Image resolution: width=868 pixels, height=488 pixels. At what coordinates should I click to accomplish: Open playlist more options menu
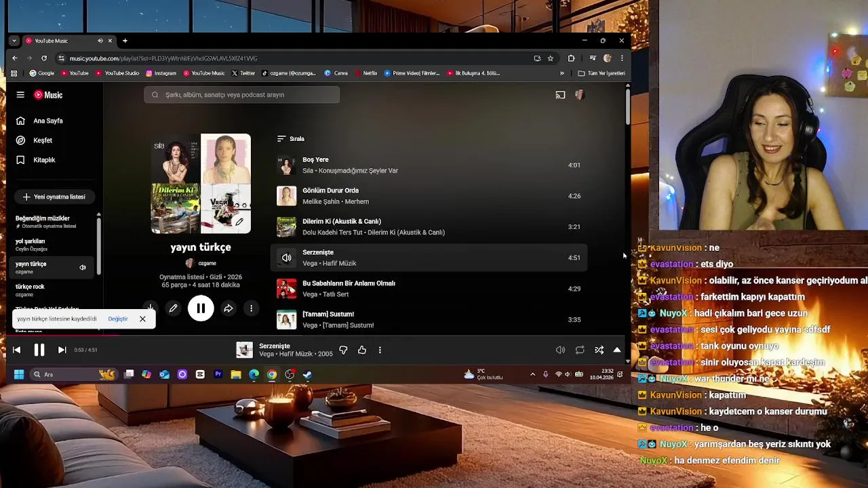[x=251, y=308]
